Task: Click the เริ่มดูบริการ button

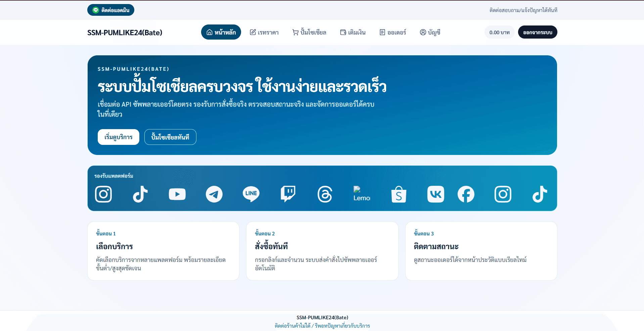Action: pos(118,137)
